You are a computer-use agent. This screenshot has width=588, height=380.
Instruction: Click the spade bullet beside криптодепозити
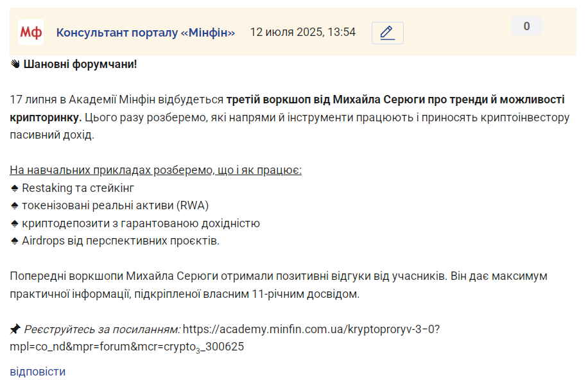click(15, 224)
